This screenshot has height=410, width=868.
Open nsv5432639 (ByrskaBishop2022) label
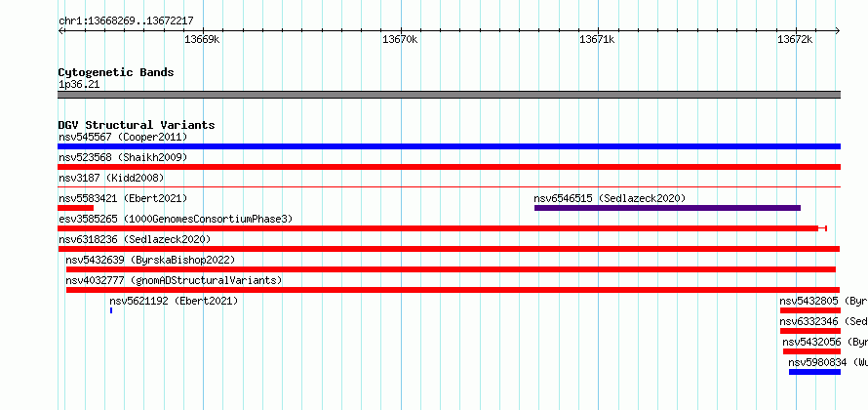[x=150, y=260]
